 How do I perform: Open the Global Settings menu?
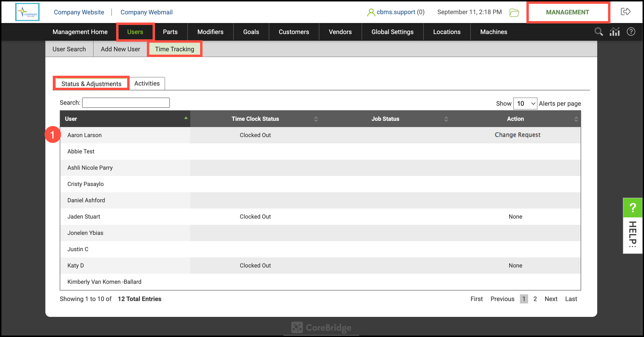[392, 32]
